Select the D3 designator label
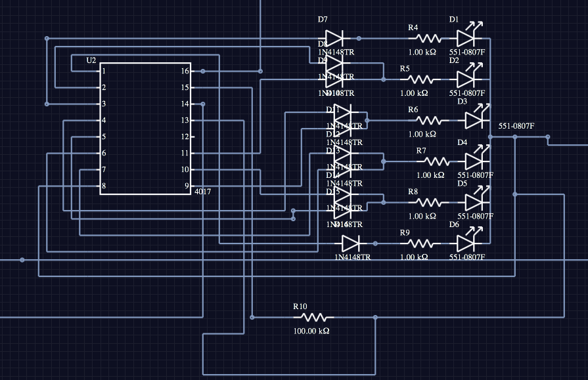The image size is (588, 380). pos(462,102)
